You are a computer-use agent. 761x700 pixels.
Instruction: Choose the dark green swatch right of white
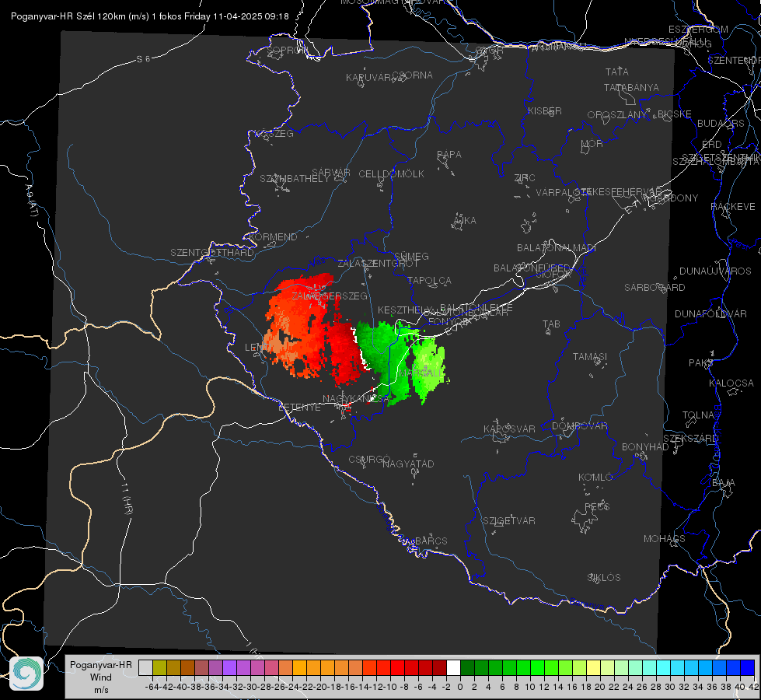[467, 667]
